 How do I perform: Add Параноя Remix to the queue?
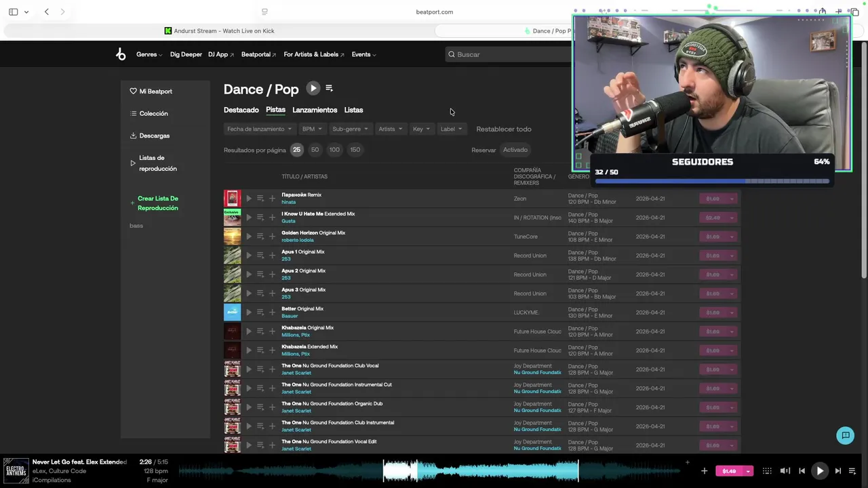click(260, 199)
